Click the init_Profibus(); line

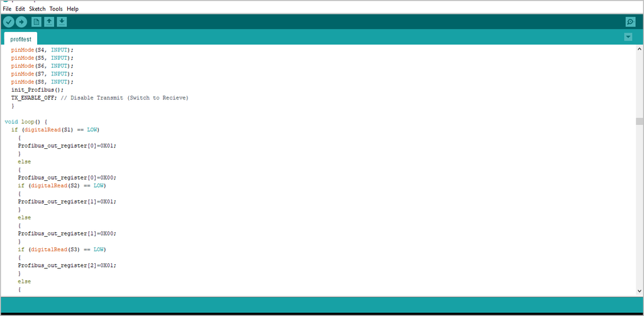37,90
